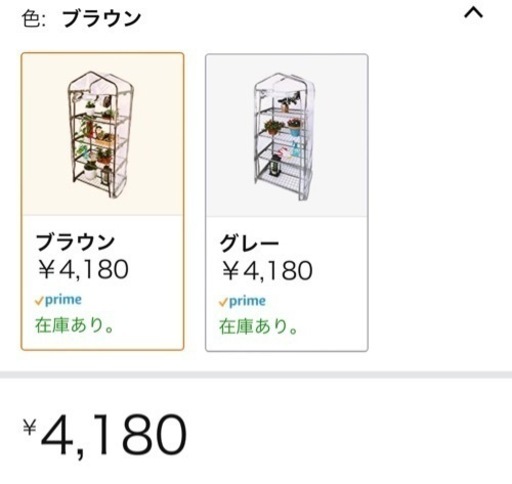Click the prime checkmark in グレー card
Image resolution: width=512 pixels, height=484 pixels.
click(223, 303)
